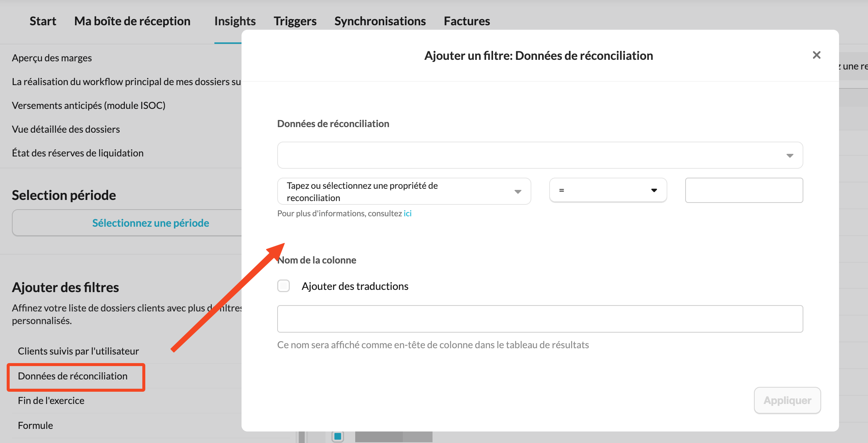Screen dimensions: 868x443
Task: Open the Données de réconciliation dropdown
Action: [x=540, y=155]
